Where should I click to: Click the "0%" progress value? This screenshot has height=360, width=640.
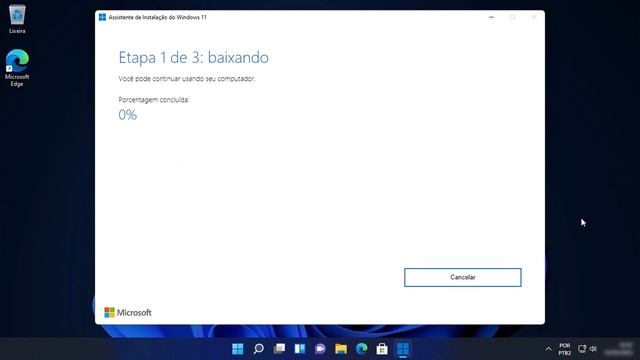128,115
